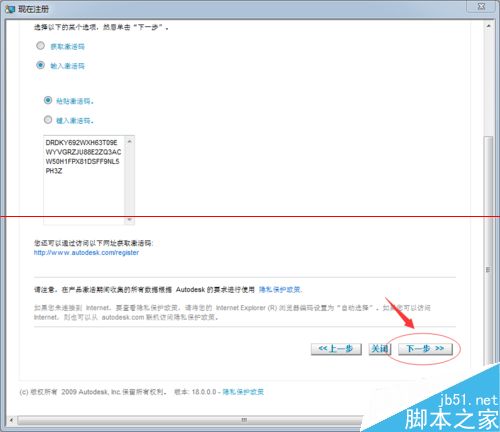
Task: Choose the 键入激活码 radio button
Action: (x=48, y=119)
